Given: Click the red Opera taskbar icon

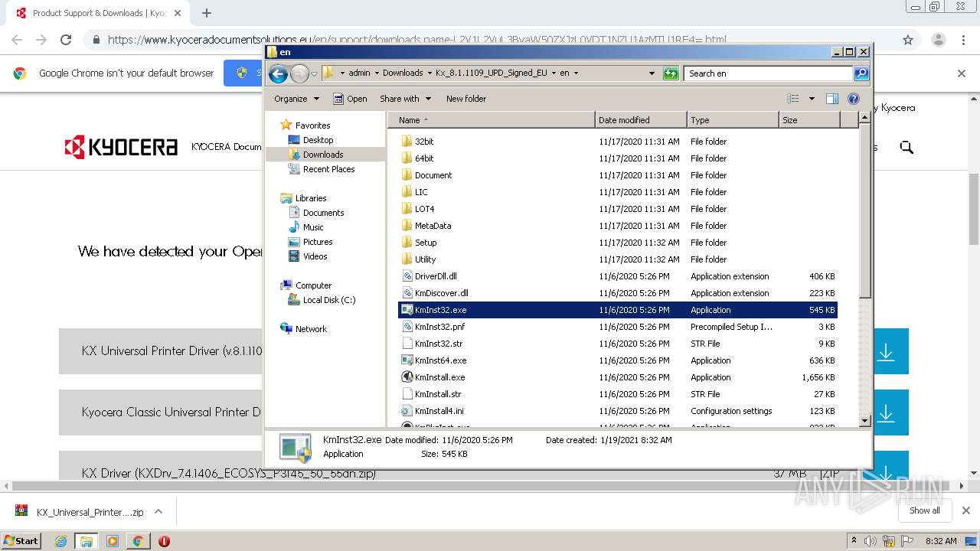Looking at the screenshot, I should tap(164, 541).
